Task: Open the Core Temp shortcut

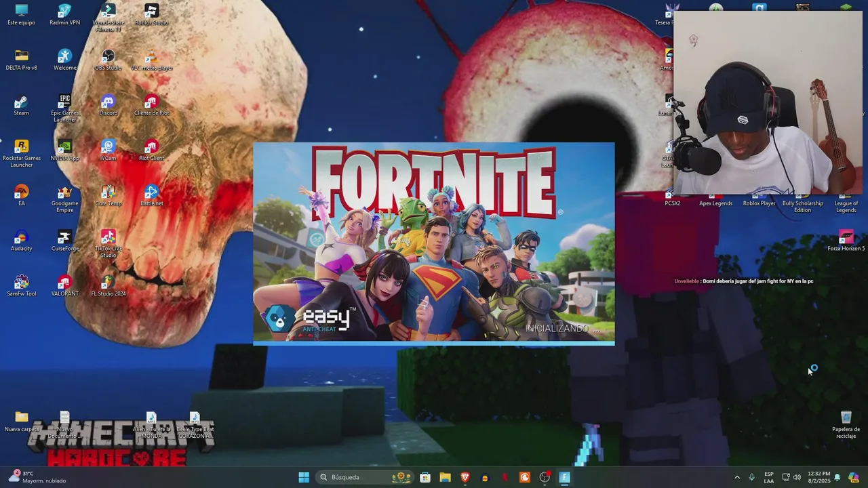Action: click(x=108, y=195)
